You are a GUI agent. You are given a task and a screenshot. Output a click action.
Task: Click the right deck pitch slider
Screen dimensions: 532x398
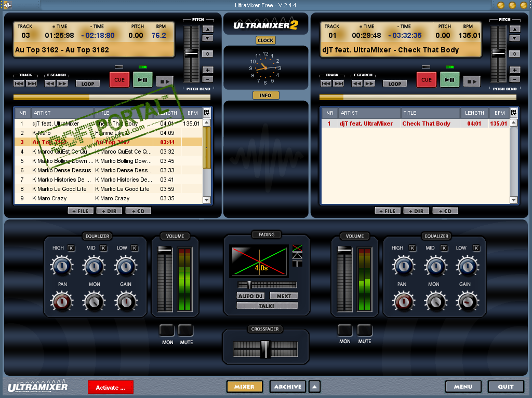pyautogui.click(x=498, y=53)
